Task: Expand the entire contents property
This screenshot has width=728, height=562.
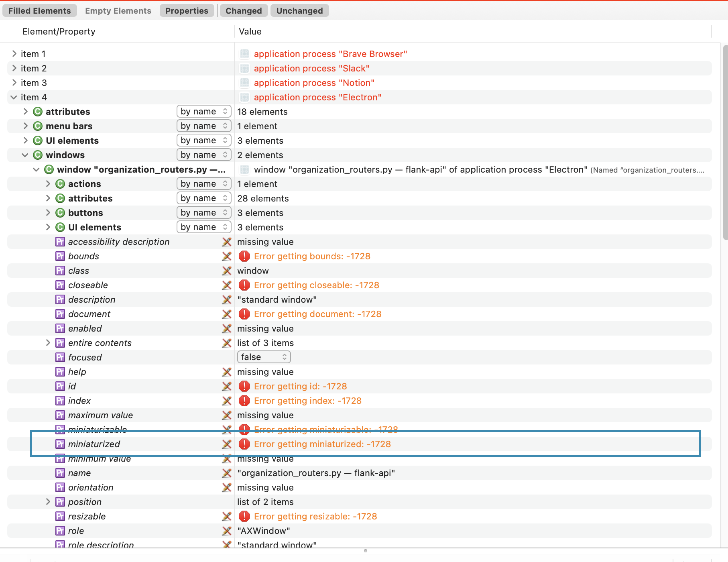Action: [48, 343]
